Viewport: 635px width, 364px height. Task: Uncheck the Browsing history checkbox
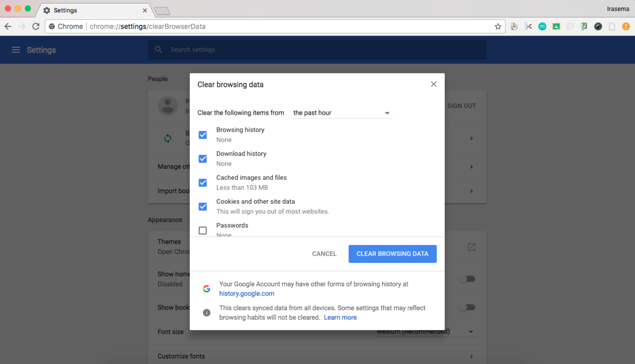(203, 135)
